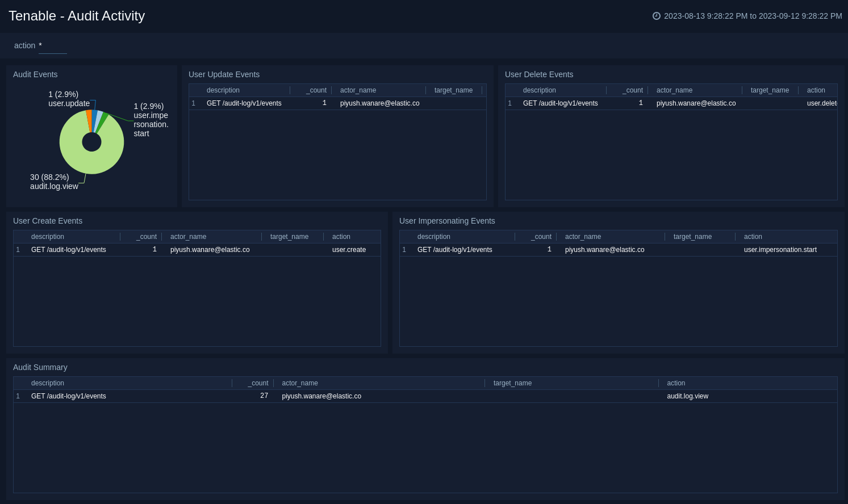848x504 pixels.
Task: Click count value 1 in User Create Events
Action: click(x=154, y=249)
